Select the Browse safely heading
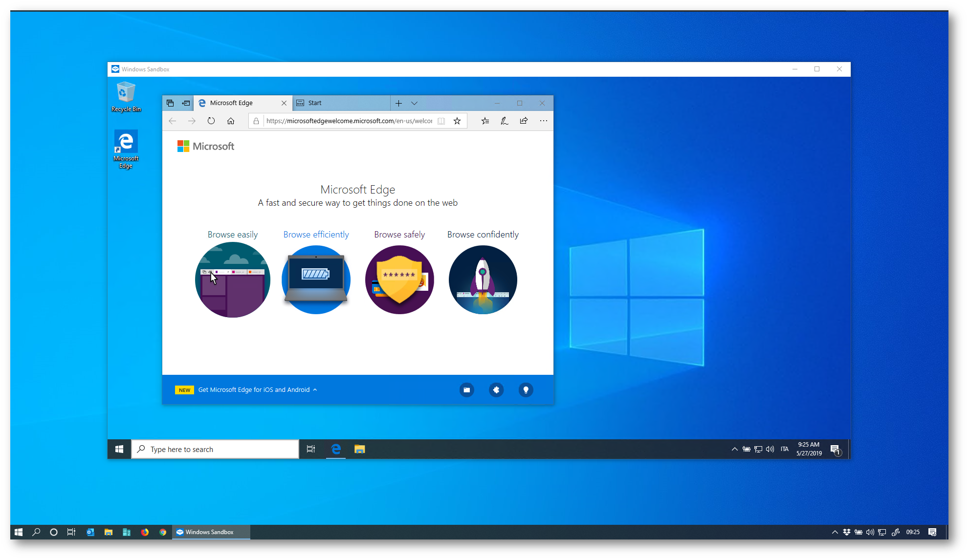This screenshot has height=560, width=969. pyautogui.click(x=399, y=235)
